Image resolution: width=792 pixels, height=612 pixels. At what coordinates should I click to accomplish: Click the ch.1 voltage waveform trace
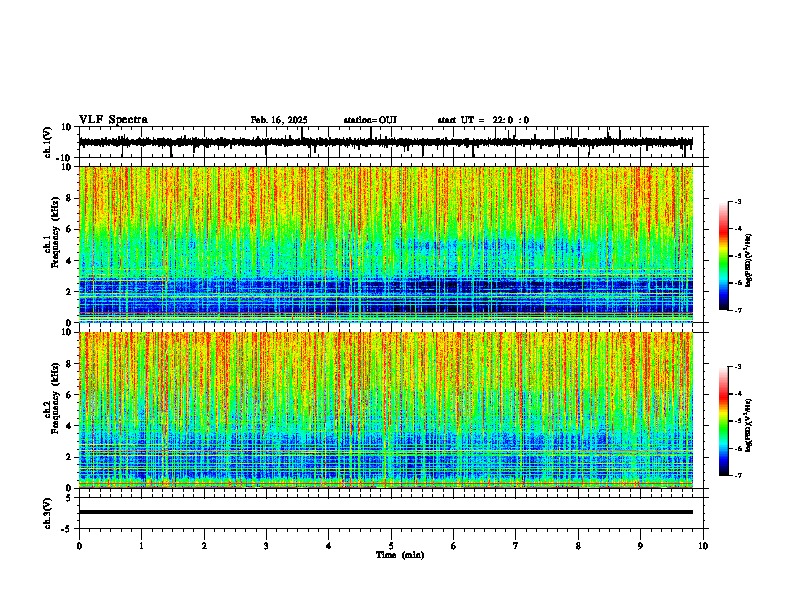(385, 142)
